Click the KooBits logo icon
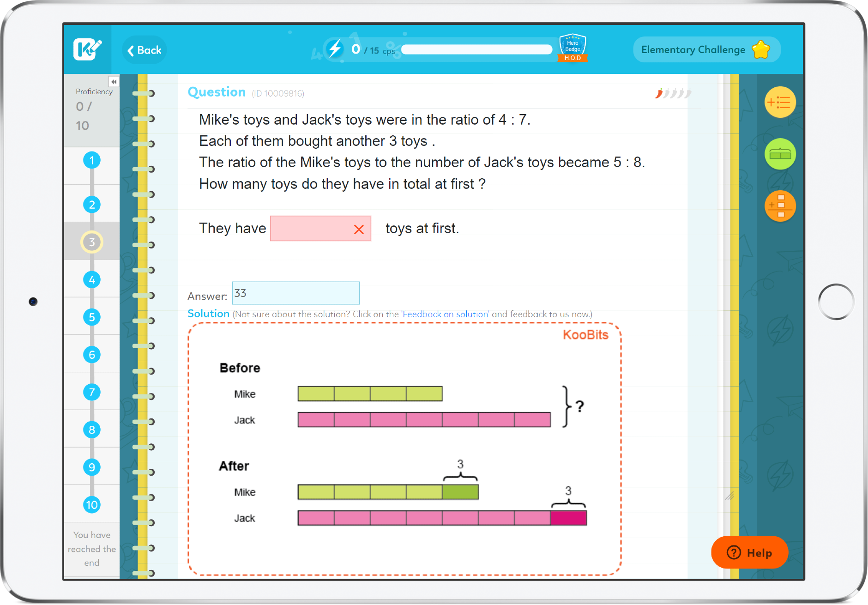 click(x=87, y=49)
